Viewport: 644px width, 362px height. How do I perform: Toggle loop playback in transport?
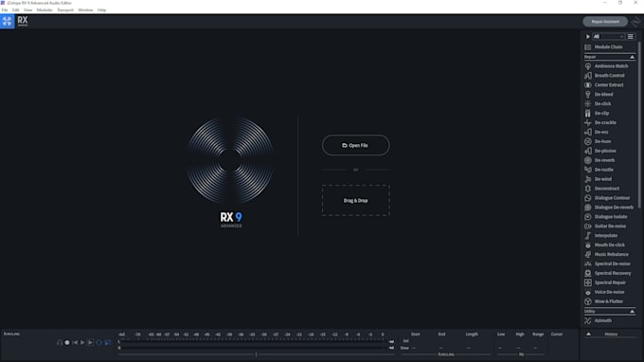(99, 343)
